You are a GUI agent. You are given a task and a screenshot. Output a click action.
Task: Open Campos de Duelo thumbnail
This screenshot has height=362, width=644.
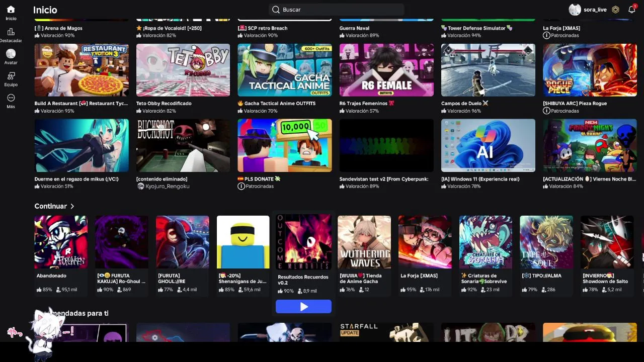[488, 70]
